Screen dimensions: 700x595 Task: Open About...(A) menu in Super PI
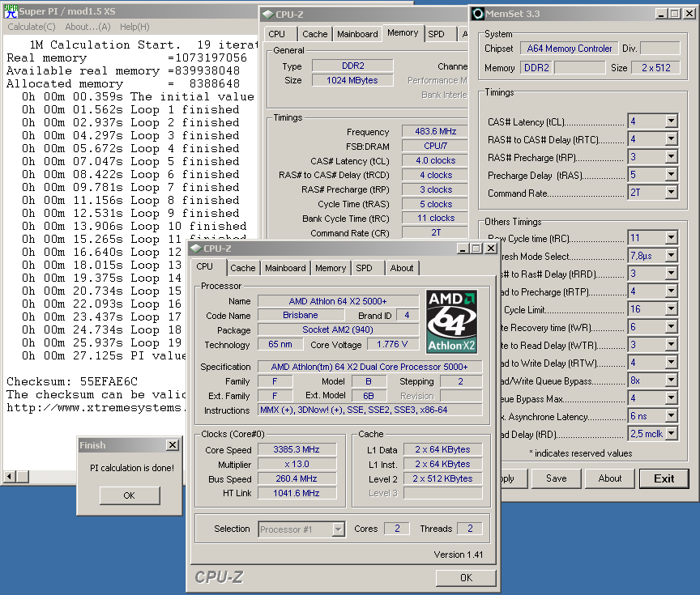[88, 27]
